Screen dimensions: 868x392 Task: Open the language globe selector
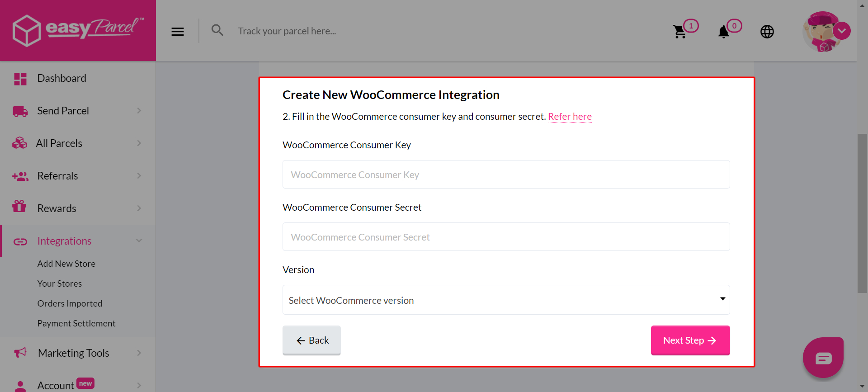click(x=767, y=32)
